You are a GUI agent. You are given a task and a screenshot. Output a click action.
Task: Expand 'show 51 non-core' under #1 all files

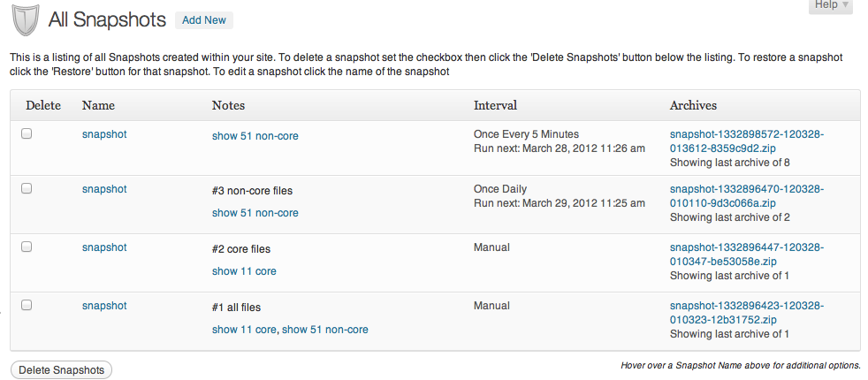325,330
